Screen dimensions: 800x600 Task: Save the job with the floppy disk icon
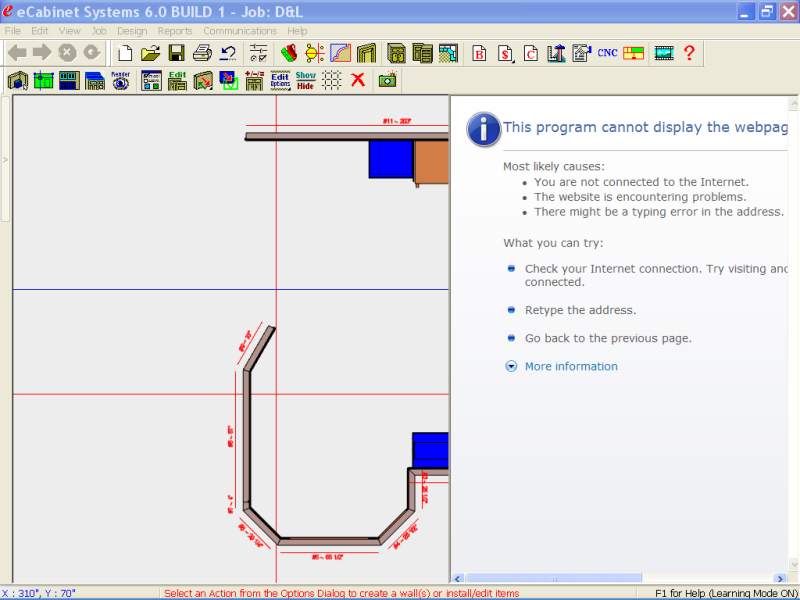pyautogui.click(x=177, y=53)
